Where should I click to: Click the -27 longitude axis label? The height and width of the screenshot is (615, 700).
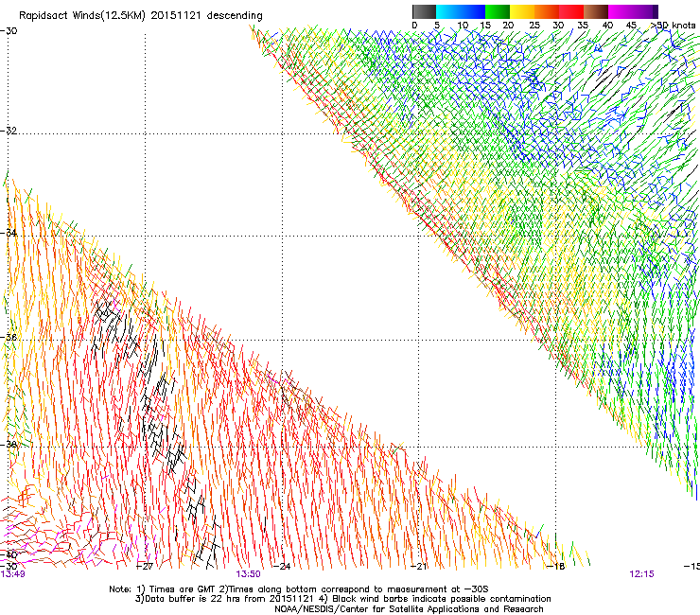tap(144, 567)
